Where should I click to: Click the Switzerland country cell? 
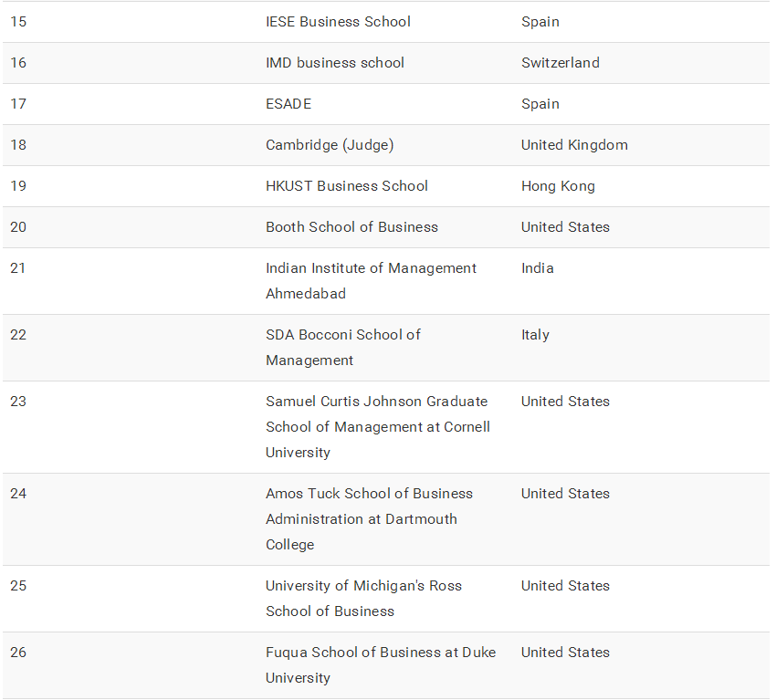561,63
